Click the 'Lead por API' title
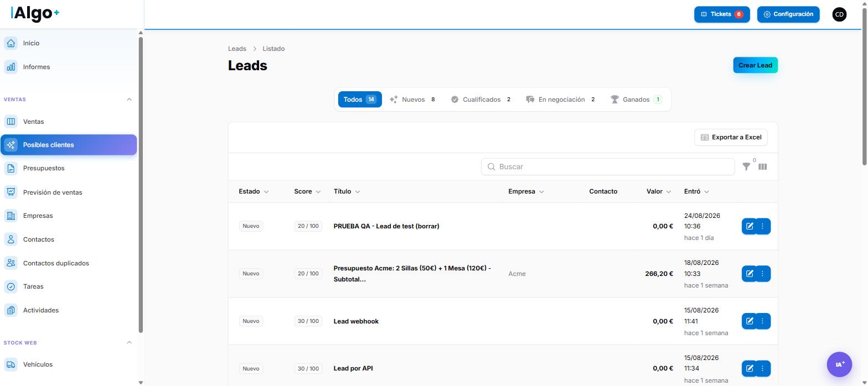This screenshot has width=868, height=386. 353,368
